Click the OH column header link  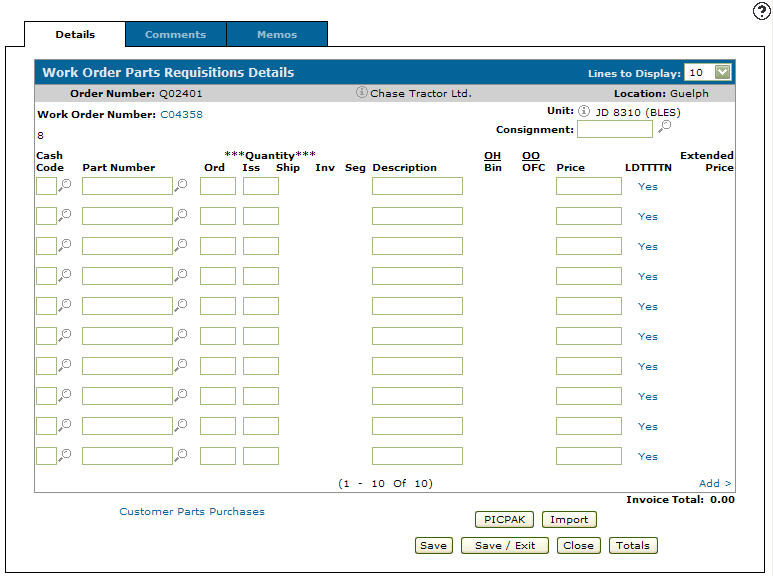(x=492, y=156)
